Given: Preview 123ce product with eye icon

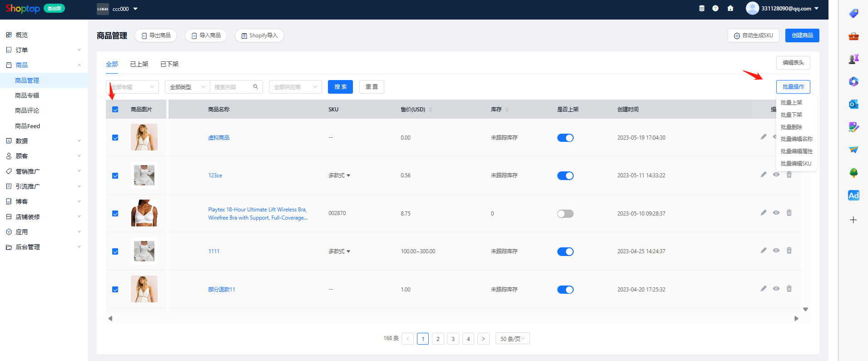Looking at the screenshot, I should [776, 175].
